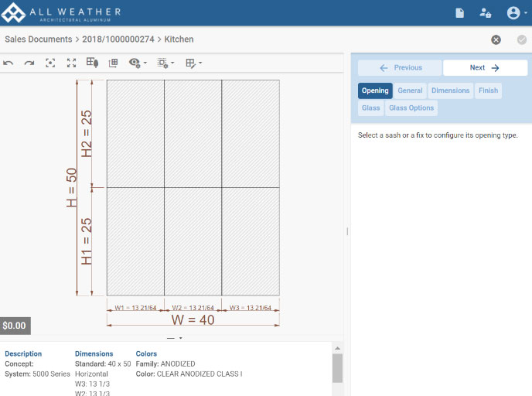Click the Next button
This screenshot has height=396, width=532.
tap(485, 68)
